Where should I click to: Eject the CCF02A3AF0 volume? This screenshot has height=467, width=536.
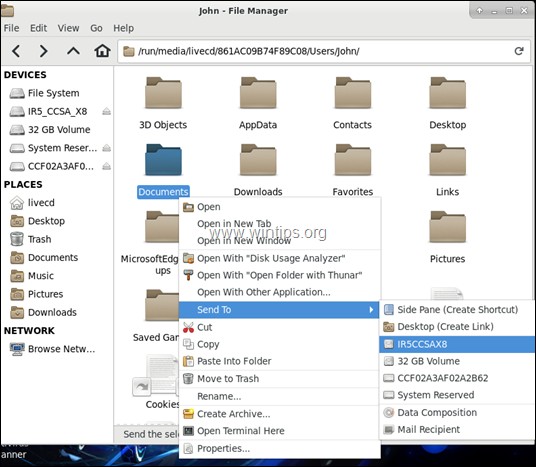107,166
